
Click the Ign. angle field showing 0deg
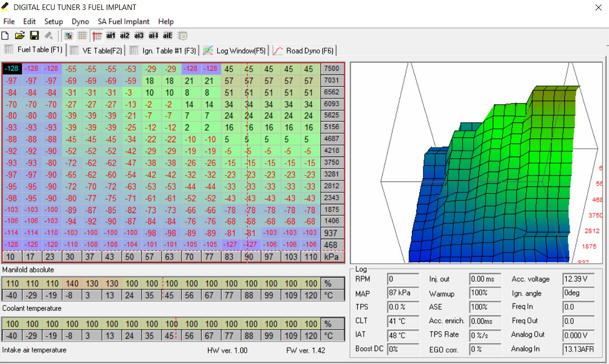579,293
